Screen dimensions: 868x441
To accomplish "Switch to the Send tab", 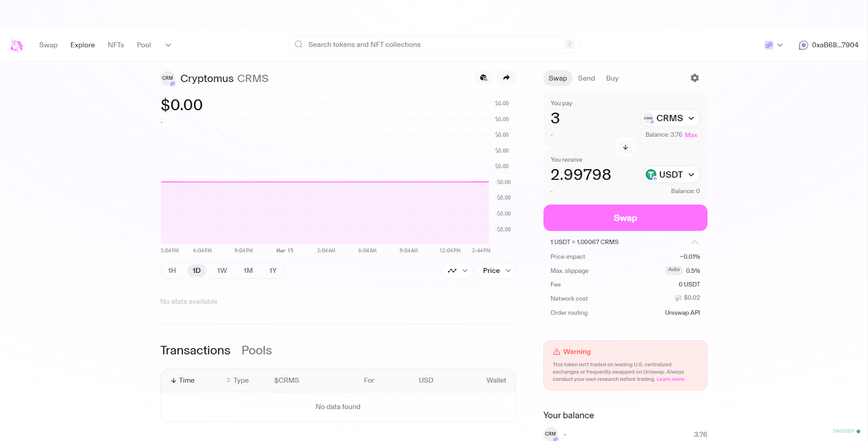I will pos(586,78).
